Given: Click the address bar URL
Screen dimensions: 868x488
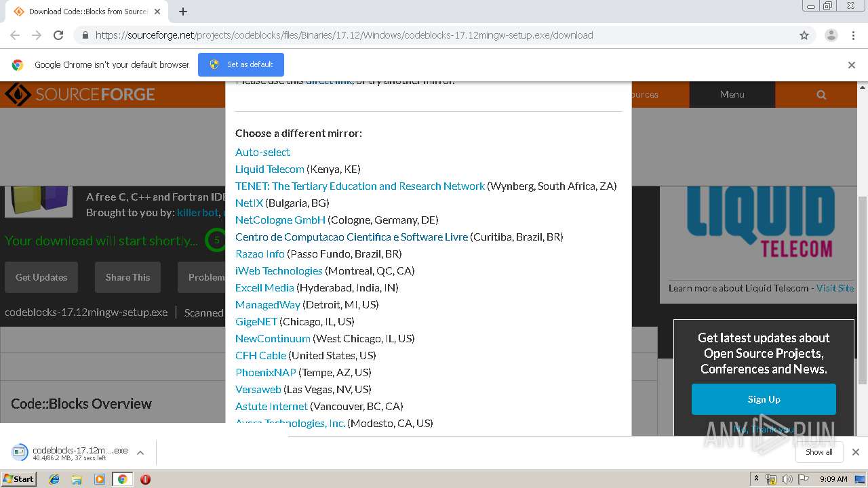Looking at the screenshot, I should 344,35.
